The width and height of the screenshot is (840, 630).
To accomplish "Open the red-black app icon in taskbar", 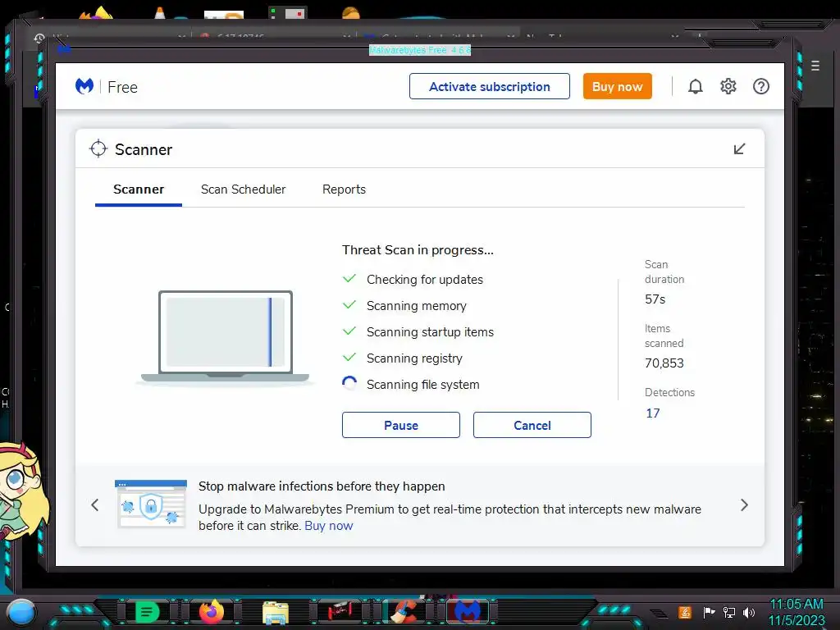I will (340, 612).
